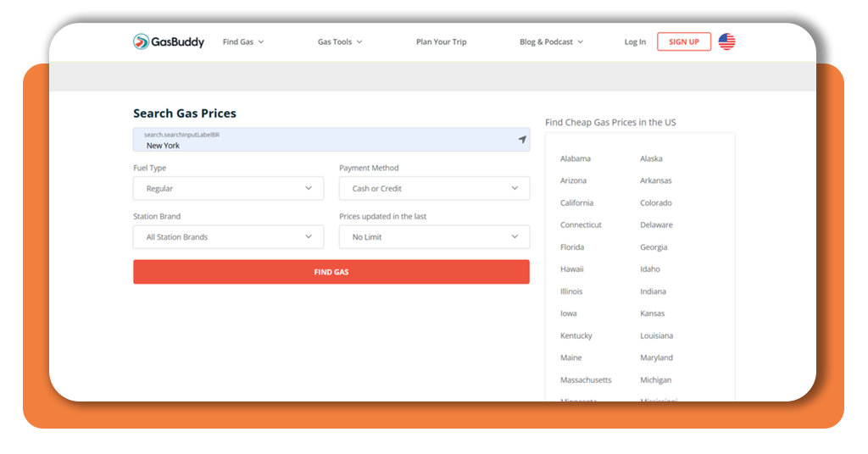Open the Fuel Type dropdown set to Regular

229,189
